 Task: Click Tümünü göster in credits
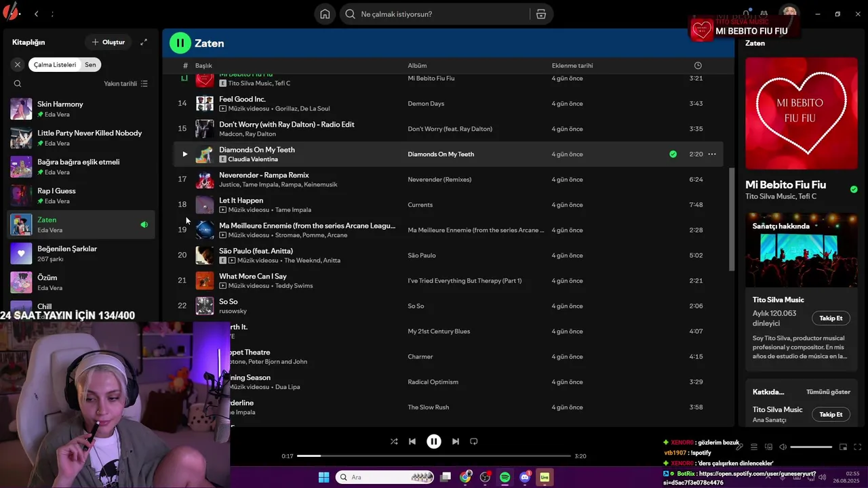tap(828, 392)
